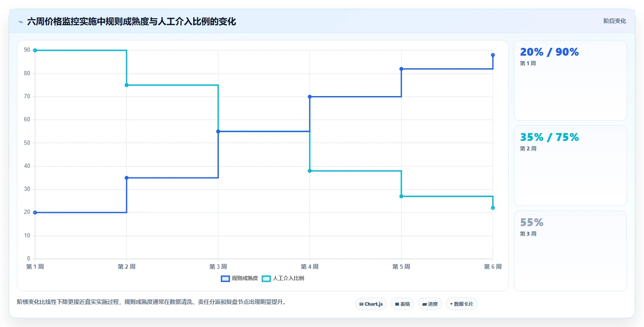Click the x-axis label 第 3 周 below the chart
This screenshot has width=644, height=327.
[218, 267]
